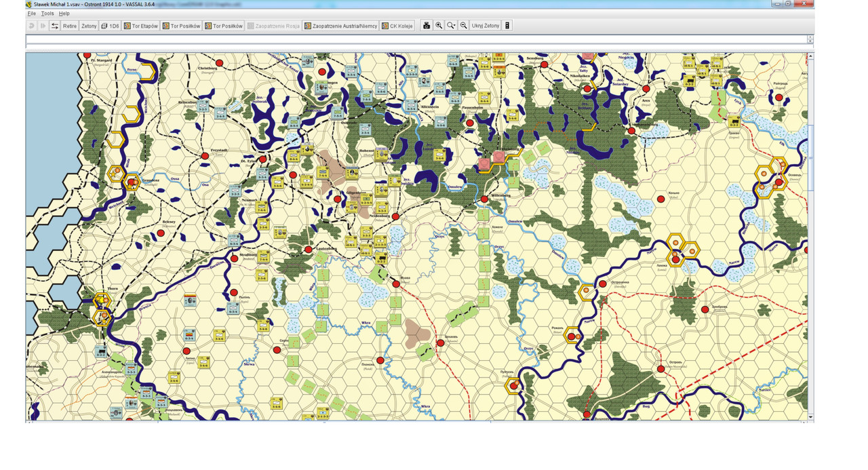This screenshot has width=868, height=470.
Task: Click the splitter up arrow above map
Action: (x=810, y=37)
